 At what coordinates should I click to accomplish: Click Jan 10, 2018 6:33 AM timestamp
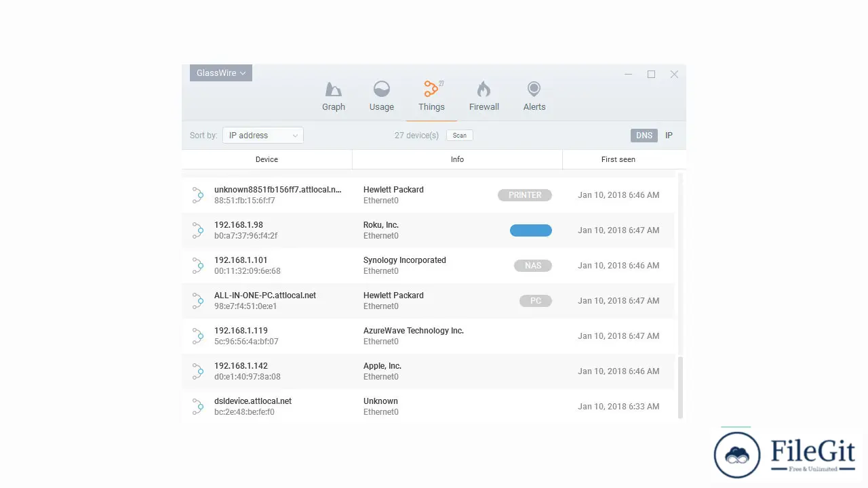pos(618,407)
